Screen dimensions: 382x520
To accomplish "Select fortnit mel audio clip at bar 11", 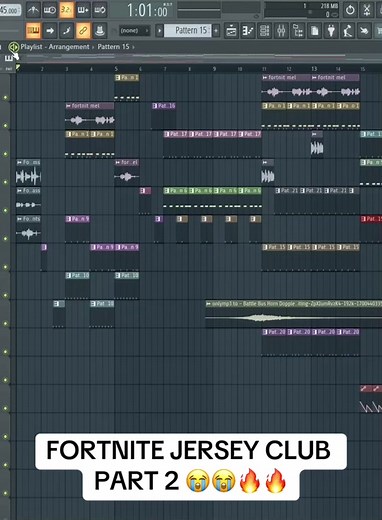I will click(286, 87).
